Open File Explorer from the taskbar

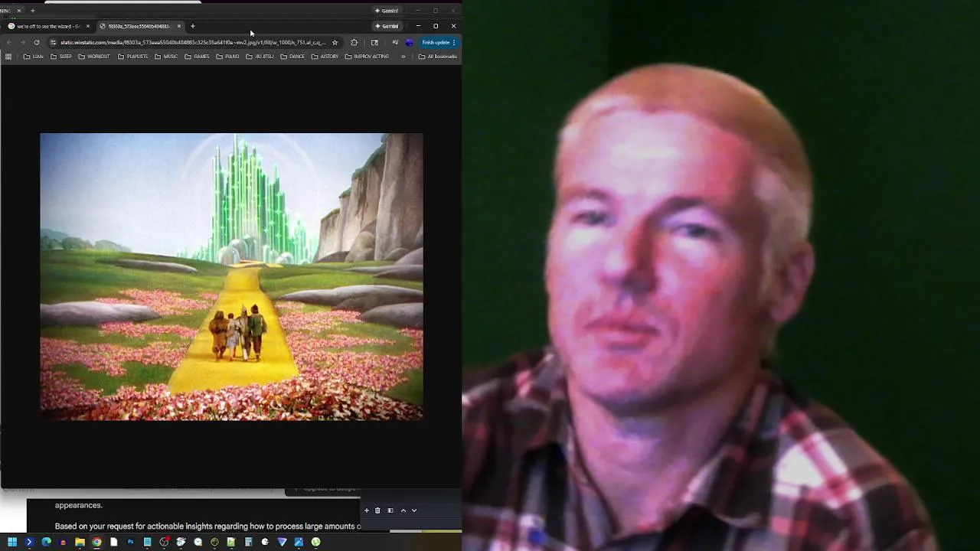80,542
